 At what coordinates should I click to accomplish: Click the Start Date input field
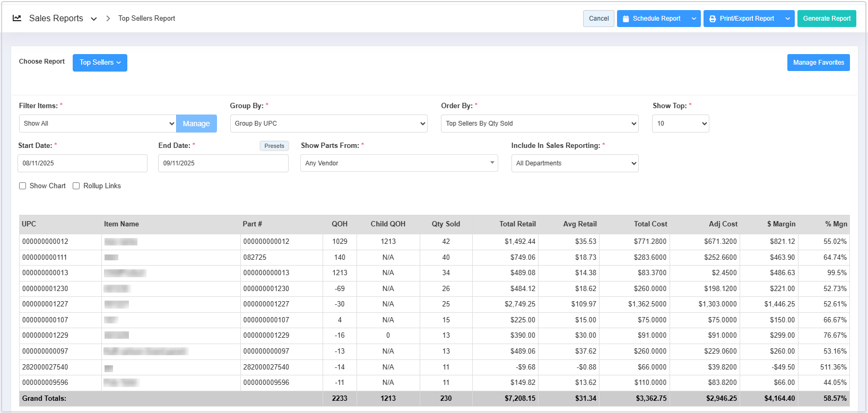click(82, 163)
